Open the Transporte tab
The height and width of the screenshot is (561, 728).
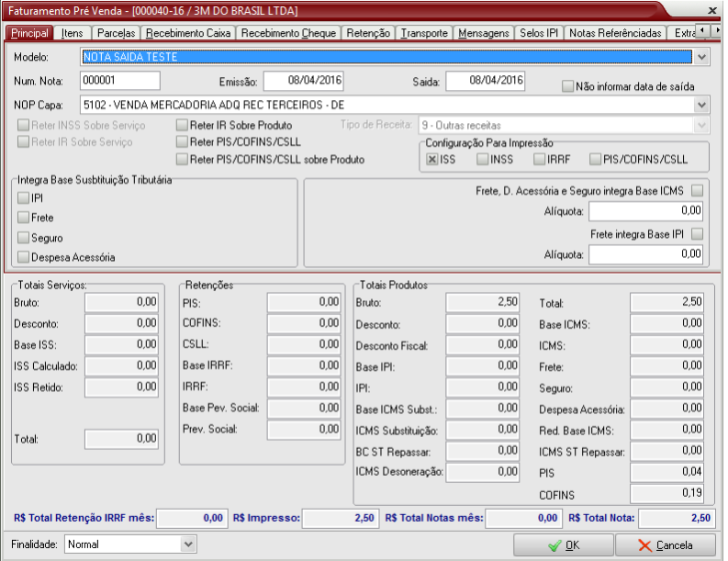[x=424, y=33]
